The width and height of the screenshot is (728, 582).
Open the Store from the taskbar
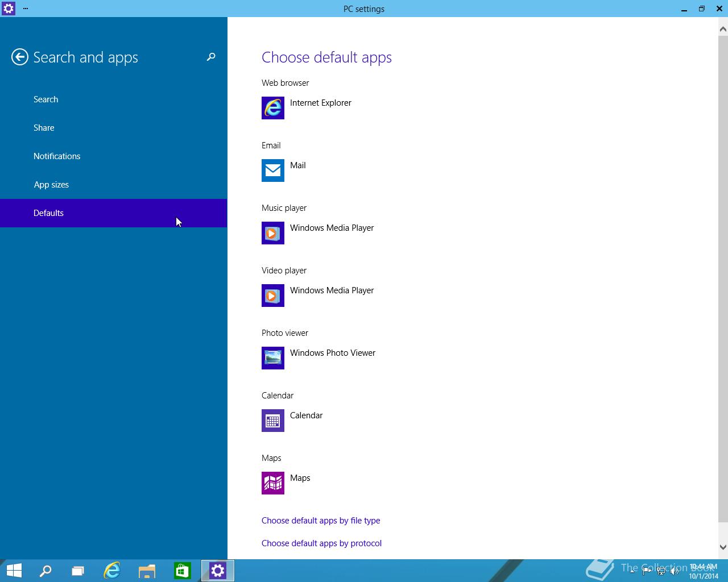coord(183,571)
